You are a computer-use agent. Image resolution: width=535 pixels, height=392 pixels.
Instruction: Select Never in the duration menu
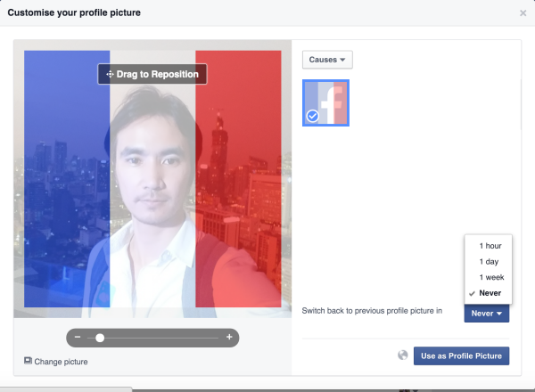coord(488,293)
